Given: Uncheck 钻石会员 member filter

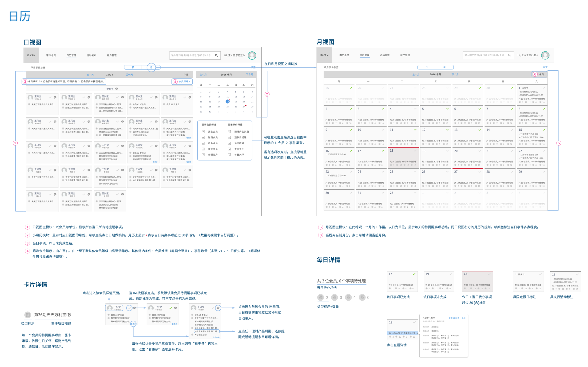Looking at the screenshot, I should [x=203, y=137].
